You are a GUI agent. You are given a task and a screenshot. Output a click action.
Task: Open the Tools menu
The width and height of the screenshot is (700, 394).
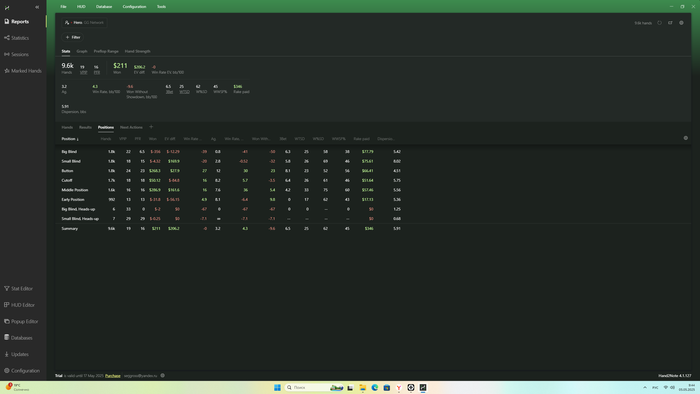pos(161,7)
